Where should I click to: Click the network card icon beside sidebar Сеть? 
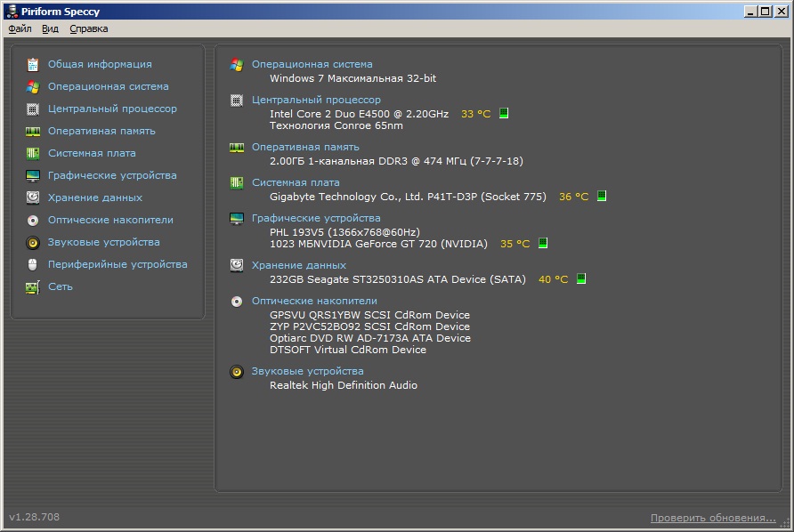tap(32, 287)
